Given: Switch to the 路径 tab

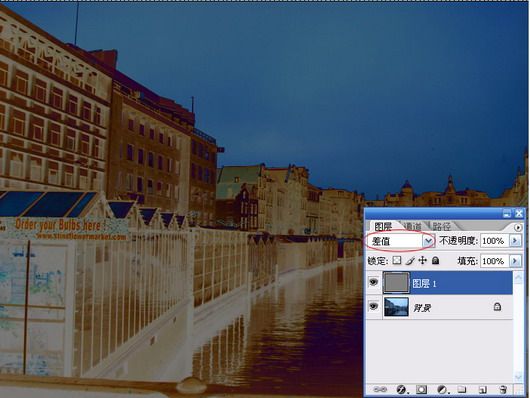Looking at the screenshot, I should pyautogui.click(x=441, y=226).
